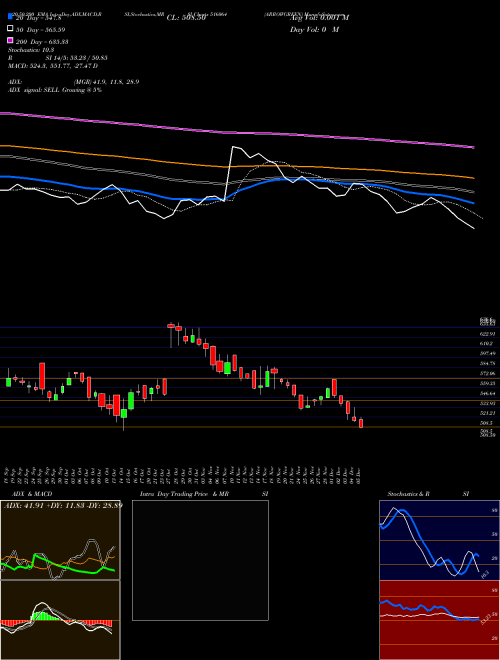
Task: Click the blue 20 Day legend swatch
Action: [x=11, y=17]
